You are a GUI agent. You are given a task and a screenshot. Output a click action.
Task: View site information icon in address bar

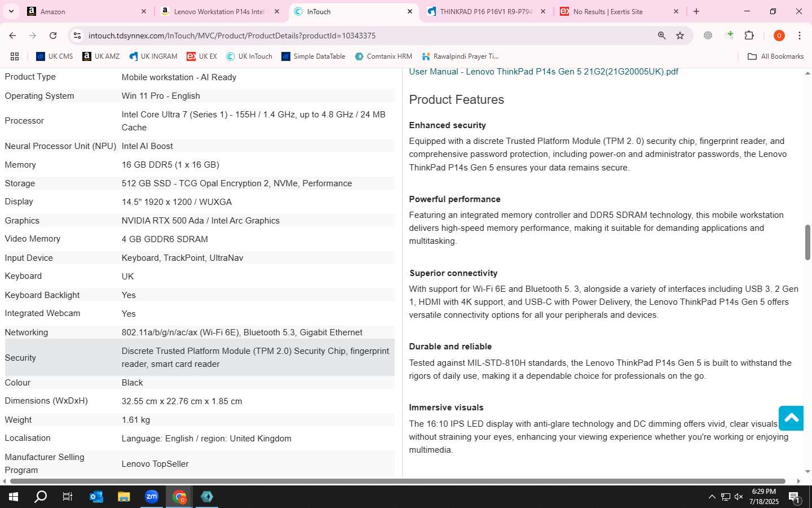tap(77, 36)
